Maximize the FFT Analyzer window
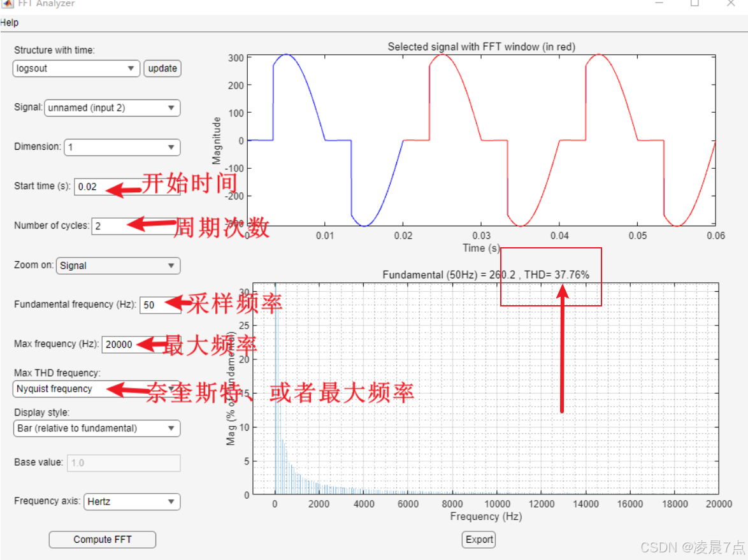 click(x=694, y=3)
